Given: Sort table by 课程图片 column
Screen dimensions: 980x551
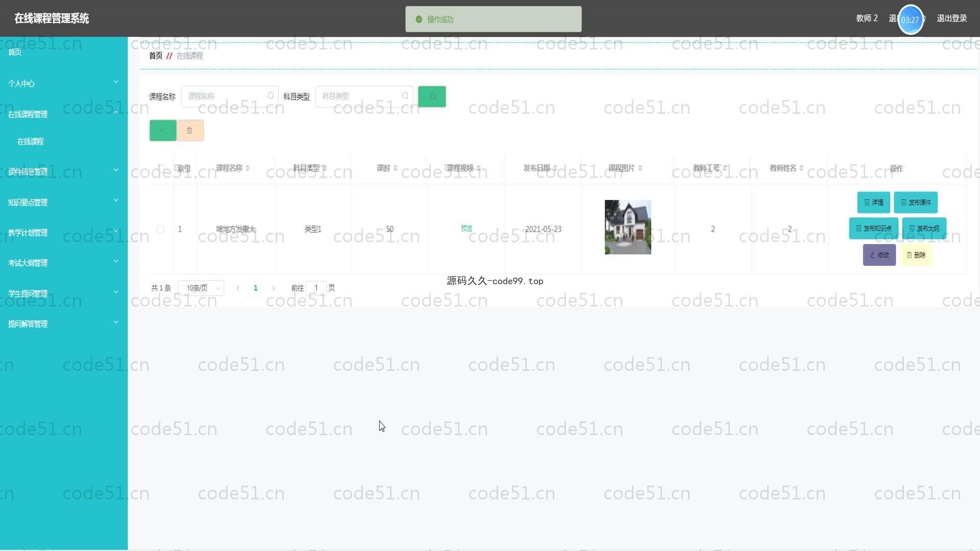Looking at the screenshot, I should tap(640, 168).
